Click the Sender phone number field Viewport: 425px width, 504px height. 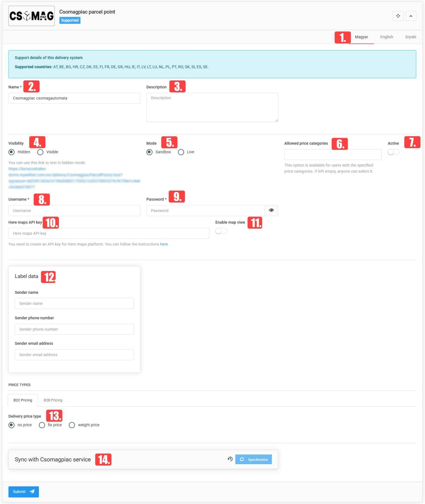(x=74, y=329)
